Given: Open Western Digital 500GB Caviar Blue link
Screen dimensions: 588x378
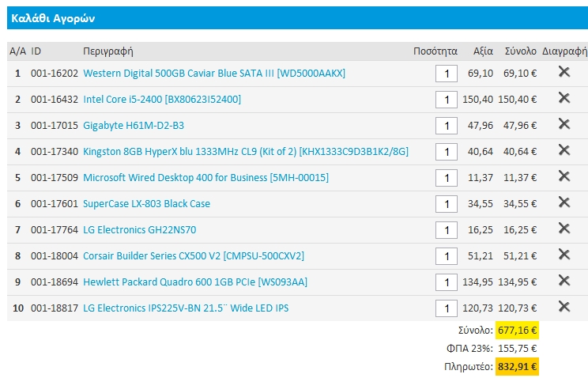Looking at the screenshot, I should coord(214,74).
